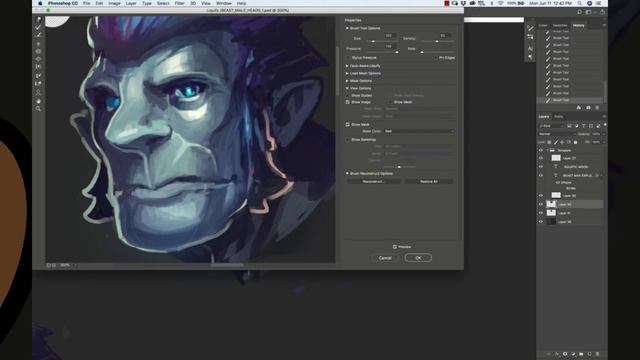Toggle Show Mesh checkbox

390,102
